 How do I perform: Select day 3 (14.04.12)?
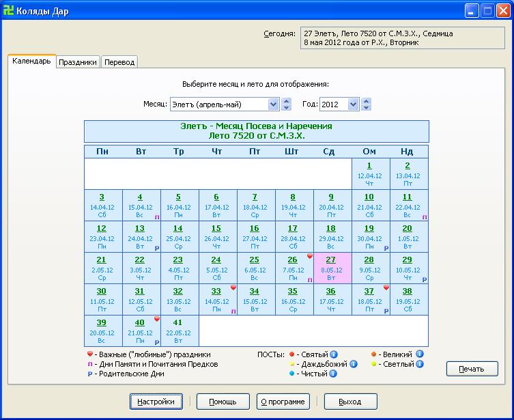(103, 206)
